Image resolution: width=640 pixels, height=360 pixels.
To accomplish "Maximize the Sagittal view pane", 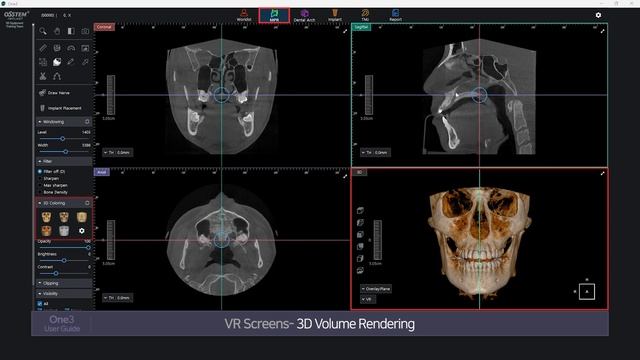I will [x=602, y=31].
